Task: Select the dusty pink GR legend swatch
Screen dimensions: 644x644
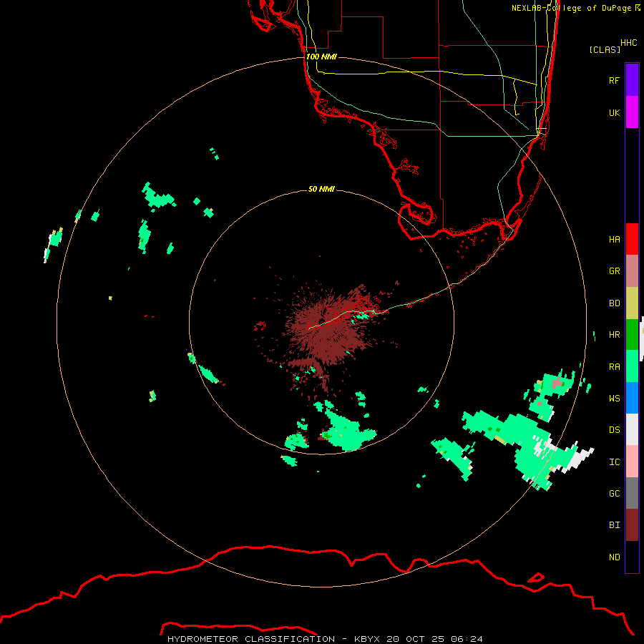Action: [632, 271]
